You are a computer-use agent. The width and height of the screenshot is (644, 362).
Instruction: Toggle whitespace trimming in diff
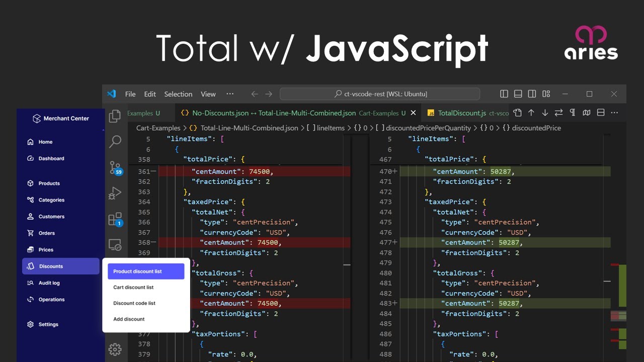pyautogui.click(x=573, y=113)
